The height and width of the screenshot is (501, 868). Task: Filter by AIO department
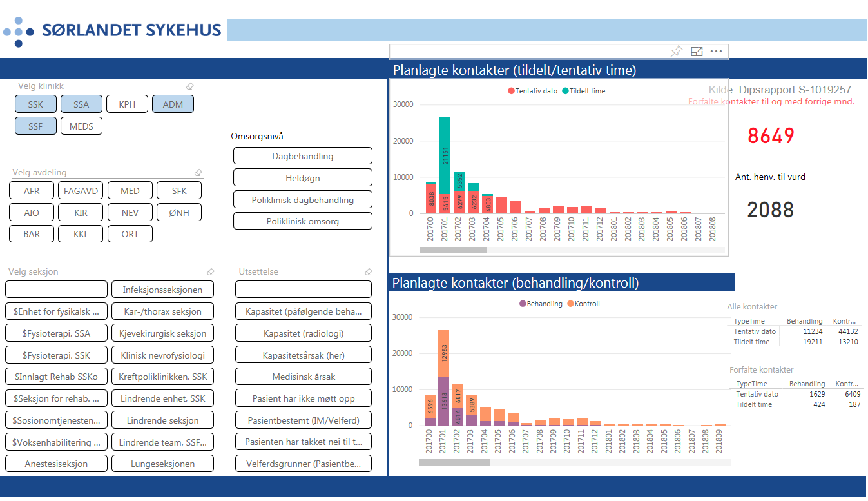pyautogui.click(x=32, y=212)
